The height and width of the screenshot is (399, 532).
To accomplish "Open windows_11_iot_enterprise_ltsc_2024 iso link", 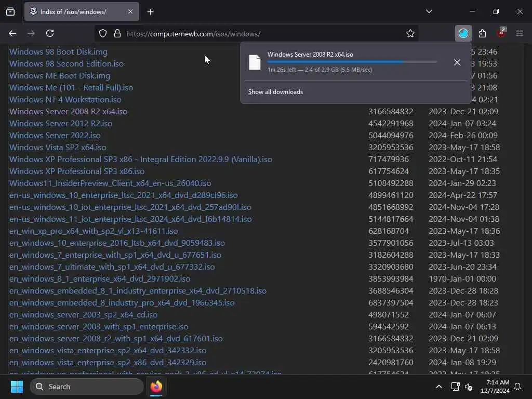I will click(130, 219).
